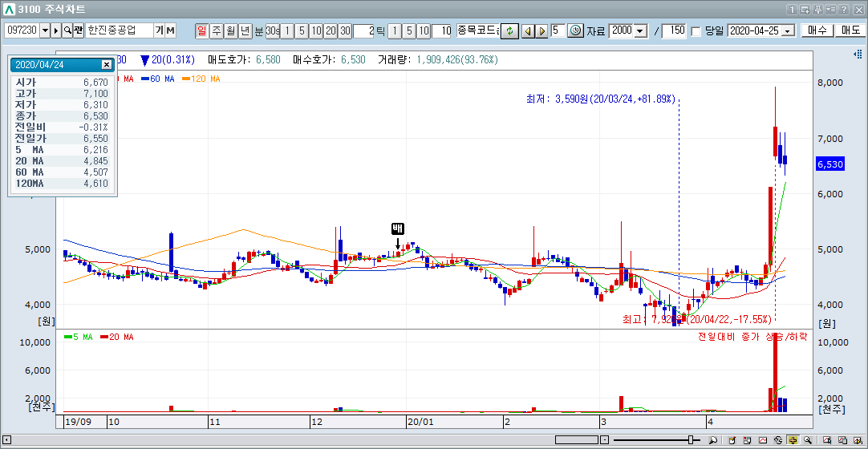Select 30s minute chart button
This screenshot has height=449, width=868.
[x=273, y=31]
